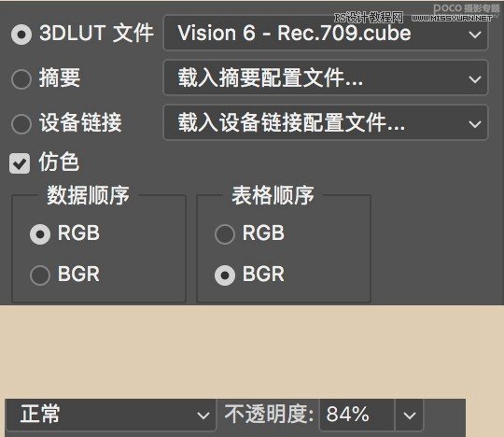
Task: Set 数据顺序 to RGB
Action: pyautogui.click(x=40, y=234)
